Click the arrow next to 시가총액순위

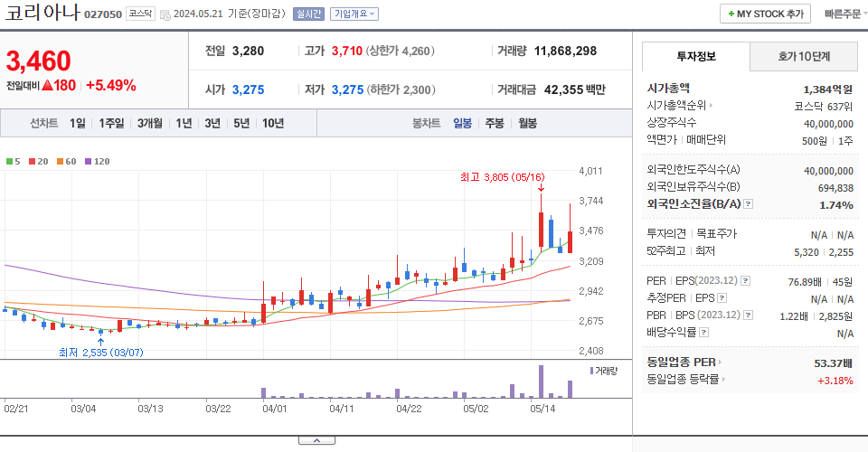pyautogui.click(x=711, y=105)
